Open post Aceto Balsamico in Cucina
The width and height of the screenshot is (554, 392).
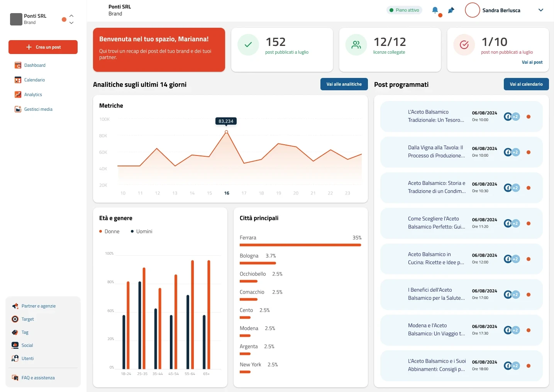coord(461,259)
